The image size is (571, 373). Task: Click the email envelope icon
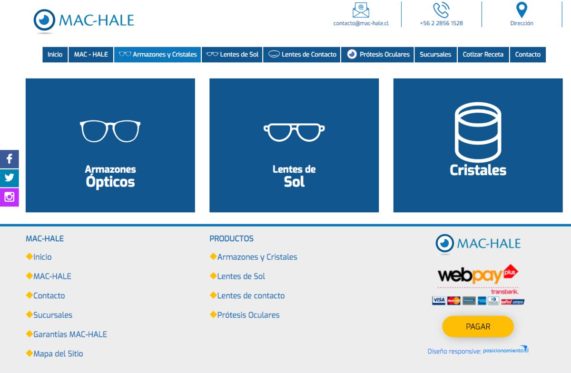361,10
